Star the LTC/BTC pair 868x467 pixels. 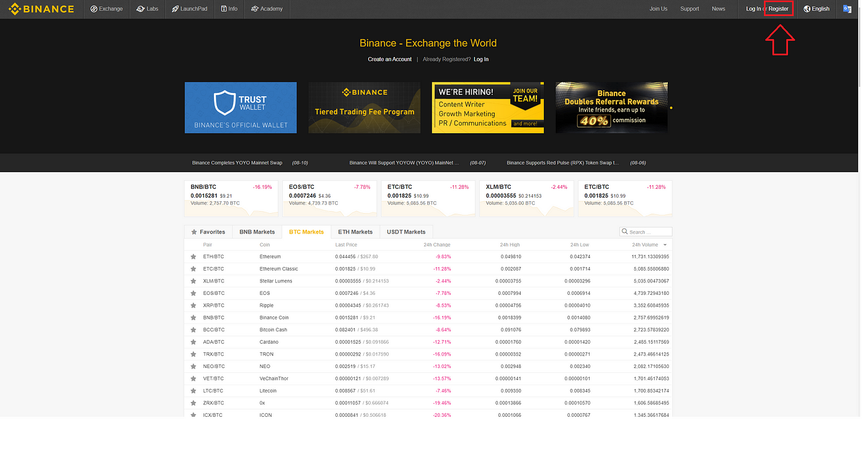coord(193,391)
